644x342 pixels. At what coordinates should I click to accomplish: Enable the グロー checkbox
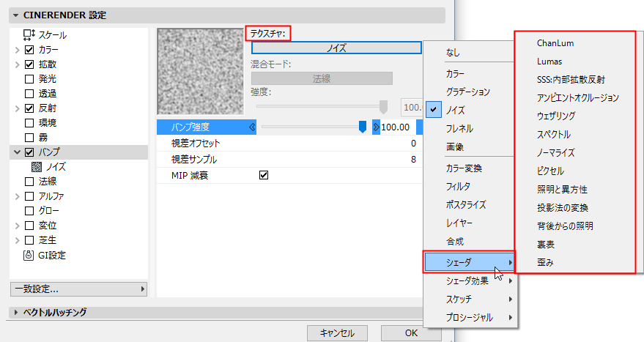pos(29,211)
